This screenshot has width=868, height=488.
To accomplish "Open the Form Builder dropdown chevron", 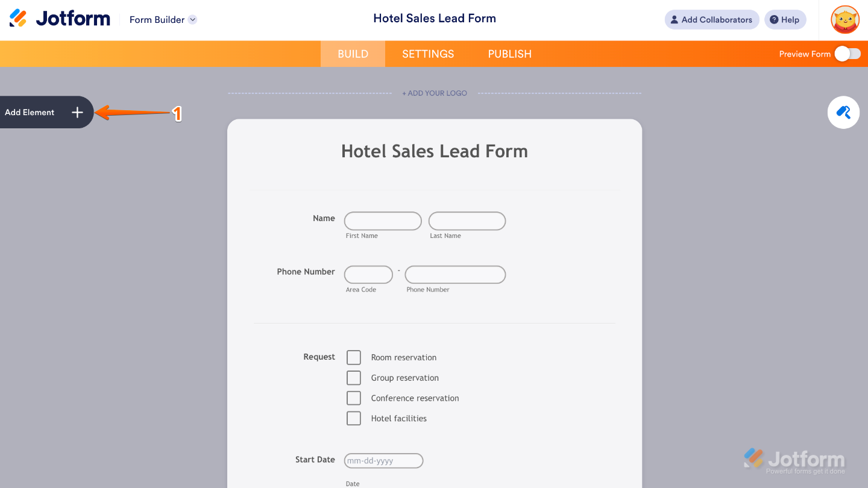I will point(192,19).
